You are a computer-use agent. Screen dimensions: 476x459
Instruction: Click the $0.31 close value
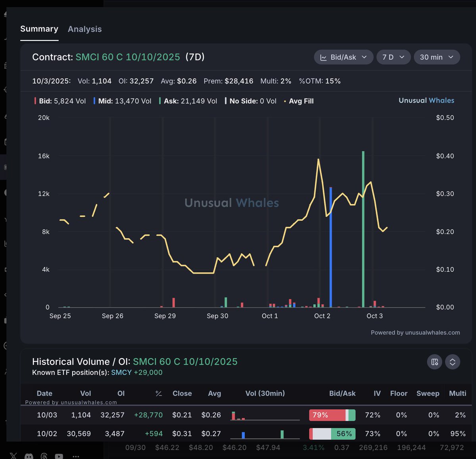182,434
